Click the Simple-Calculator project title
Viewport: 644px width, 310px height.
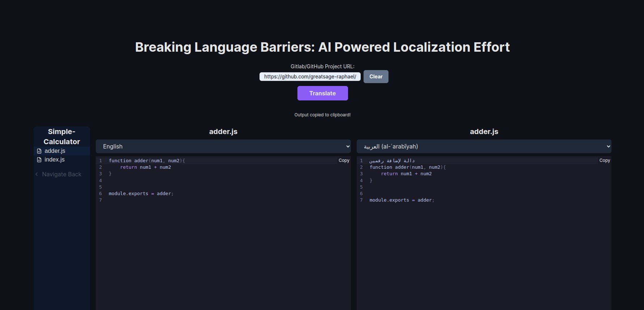tap(62, 137)
